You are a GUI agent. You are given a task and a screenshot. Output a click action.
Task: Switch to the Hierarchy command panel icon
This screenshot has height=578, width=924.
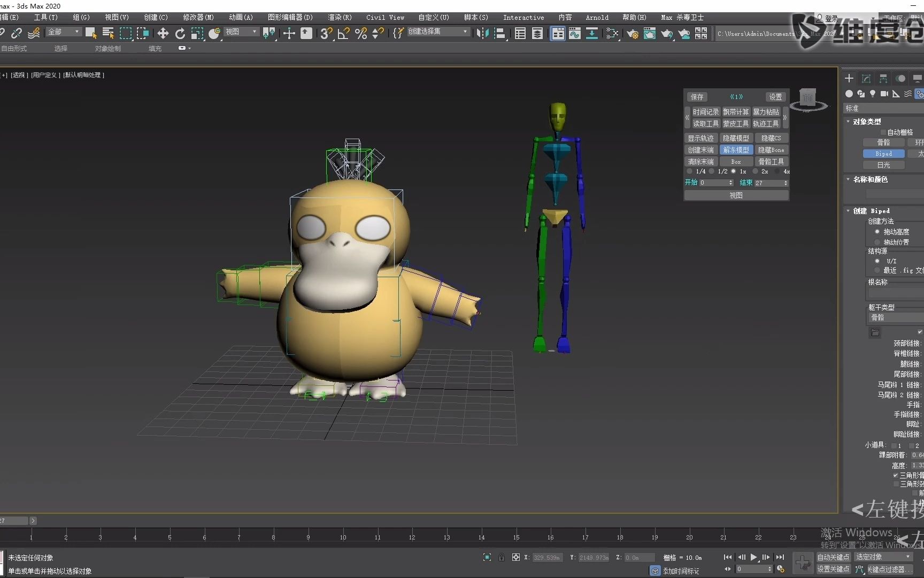[x=883, y=79]
